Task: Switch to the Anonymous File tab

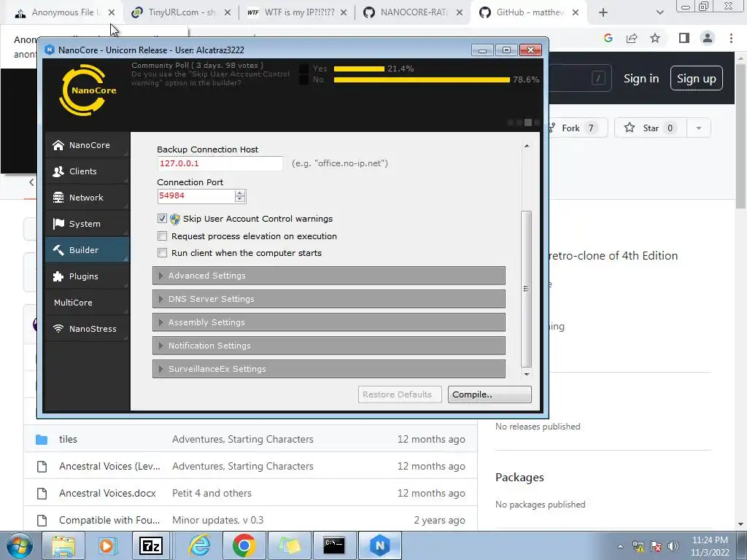Action: pos(64,12)
